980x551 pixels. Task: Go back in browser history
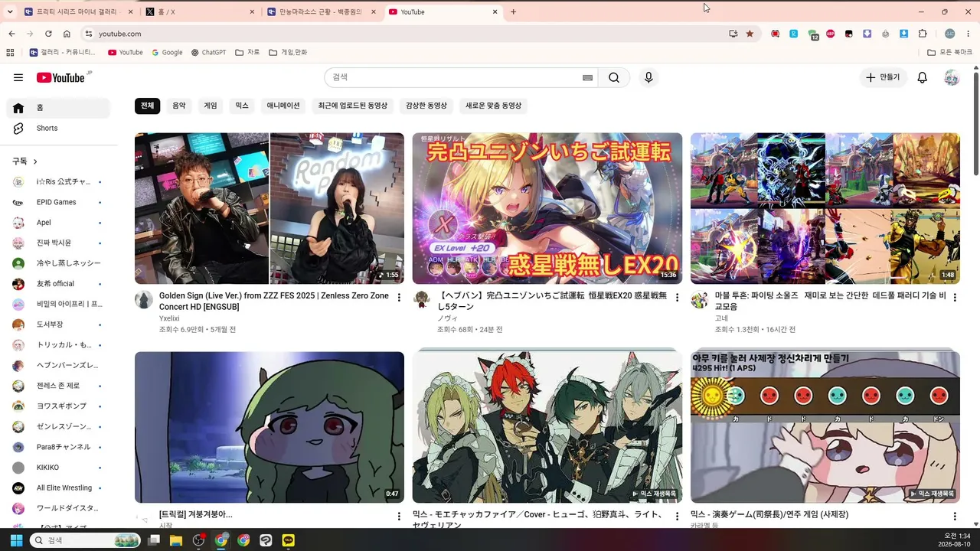(11, 34)
